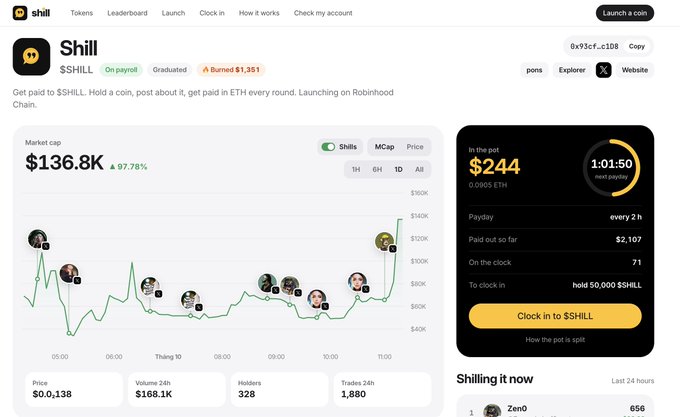680x417 pixels.
Task: Open How the pot is split link
Action: click(x=555, y=340)
